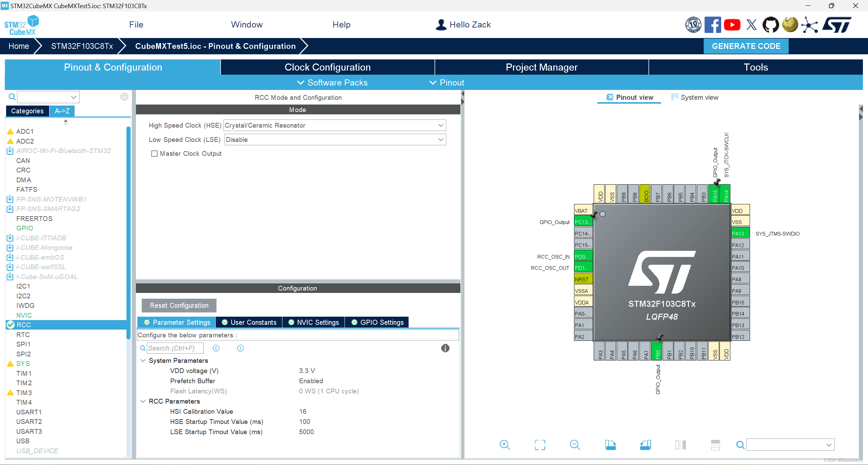The height and width of the screenshot is (465, 868).
Task: Open the Help menu
Action: (x=341, y=25)
